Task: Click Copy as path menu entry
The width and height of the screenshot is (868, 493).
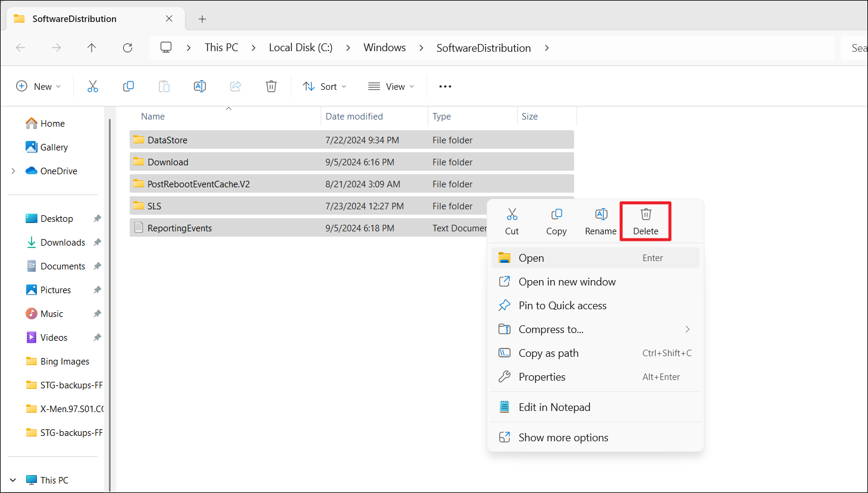Action: tap(548, 353)
